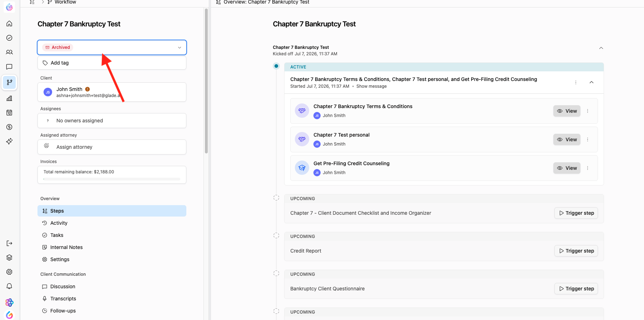Open the Home icon in sidebar
This screenshot has height=320, width=644.
click(9, 24)
